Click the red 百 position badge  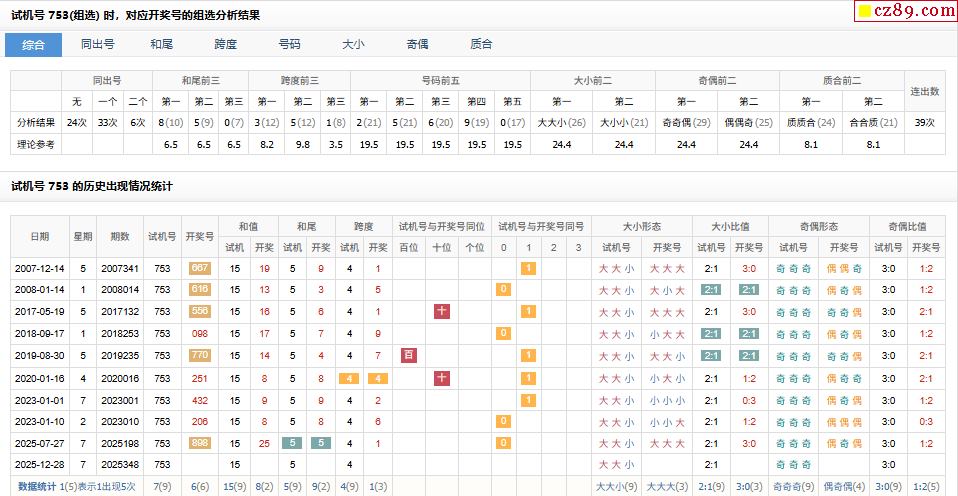[x=408, y=356]
